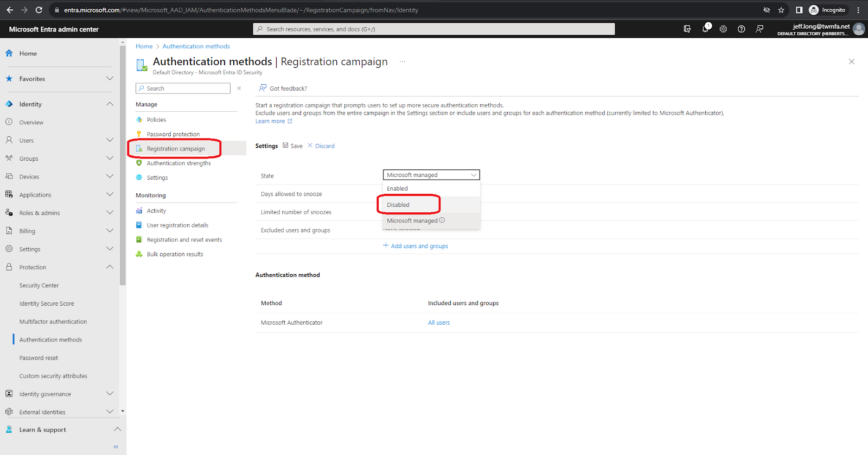Choose Disabled in the State list
Image resolution: width=868 pixels, height=455 pixels.
(x=431, y=205)
